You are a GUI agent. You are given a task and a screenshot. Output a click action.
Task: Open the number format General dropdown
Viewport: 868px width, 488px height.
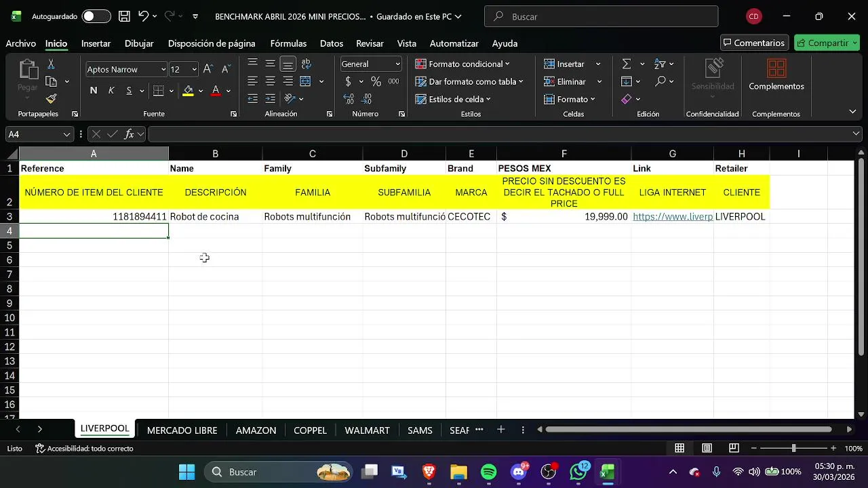point(397,64)
